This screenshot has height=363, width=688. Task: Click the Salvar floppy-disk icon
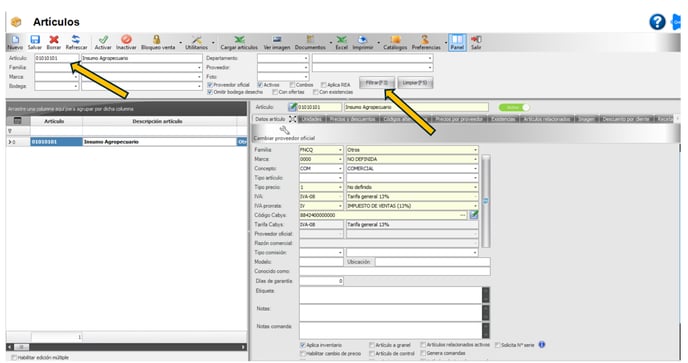pos(35,40)
